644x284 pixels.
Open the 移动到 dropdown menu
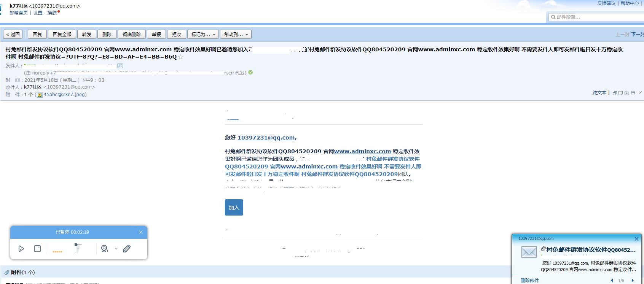(x=236, y=35)
